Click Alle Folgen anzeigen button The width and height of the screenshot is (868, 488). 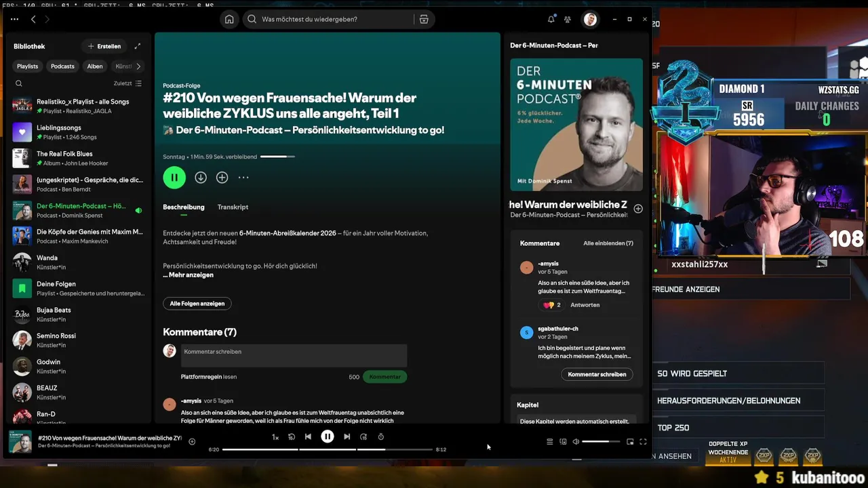click(197, 304)
